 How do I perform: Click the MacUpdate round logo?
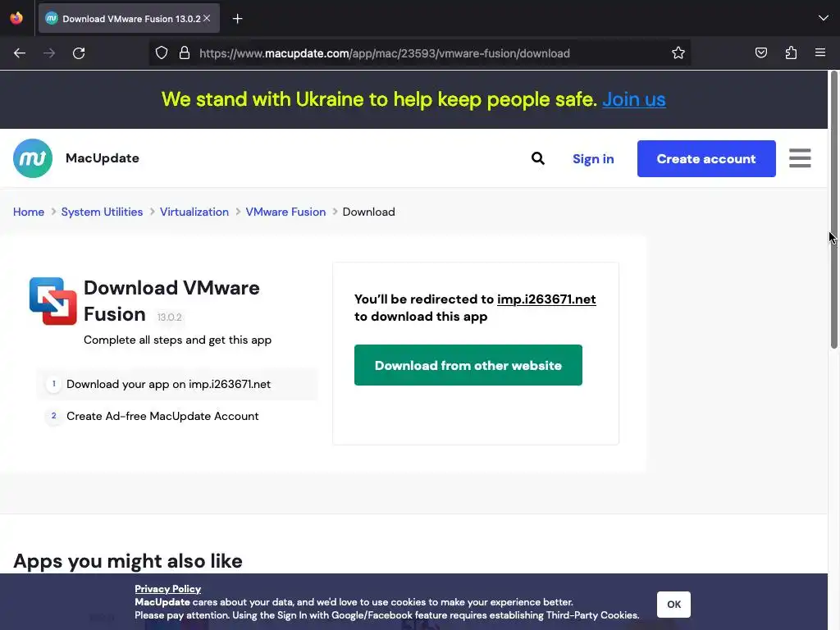pos(33,158)
